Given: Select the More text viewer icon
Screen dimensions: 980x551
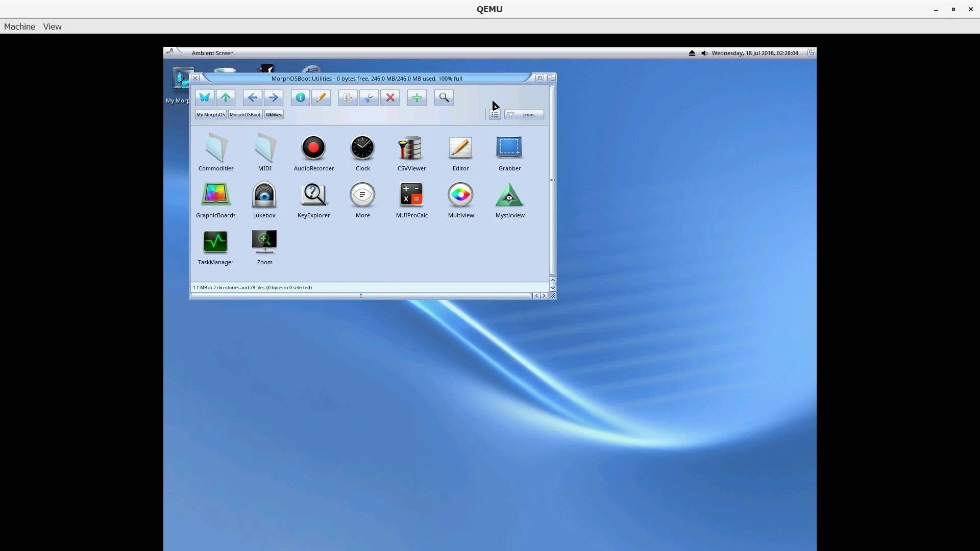Looking at the screenshot, I should (362, 199).
